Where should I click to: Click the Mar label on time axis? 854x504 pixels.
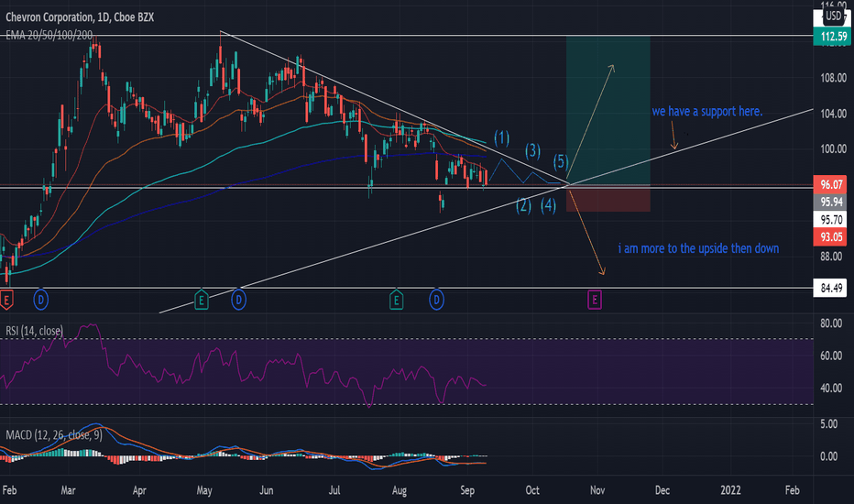(x=68, y=490)
